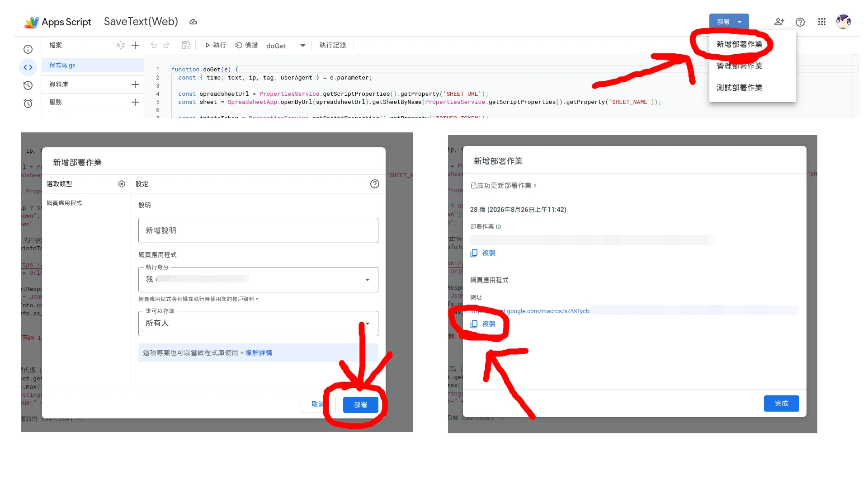Sort files with the AZ icon
This screenshot has width=868, height=488.
120,45
